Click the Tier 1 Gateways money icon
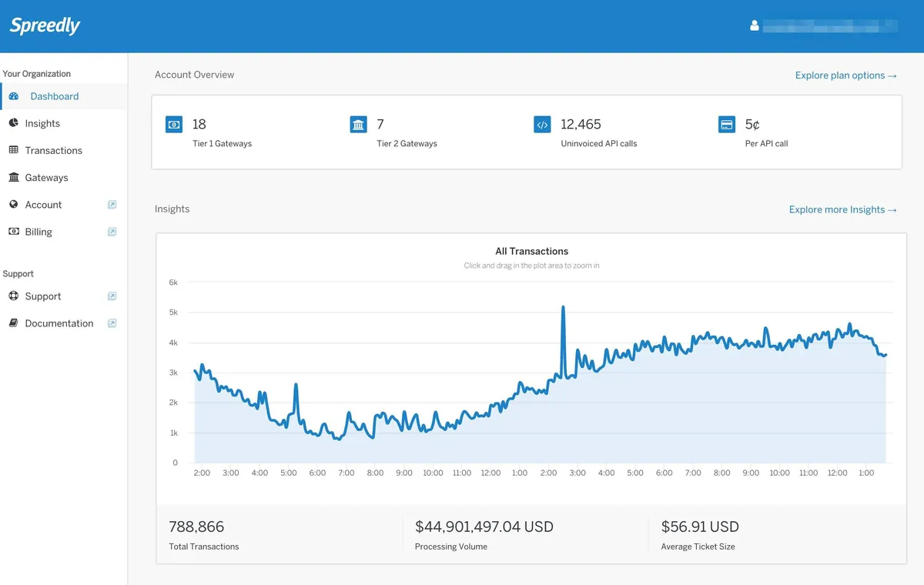 coord(174,125)
